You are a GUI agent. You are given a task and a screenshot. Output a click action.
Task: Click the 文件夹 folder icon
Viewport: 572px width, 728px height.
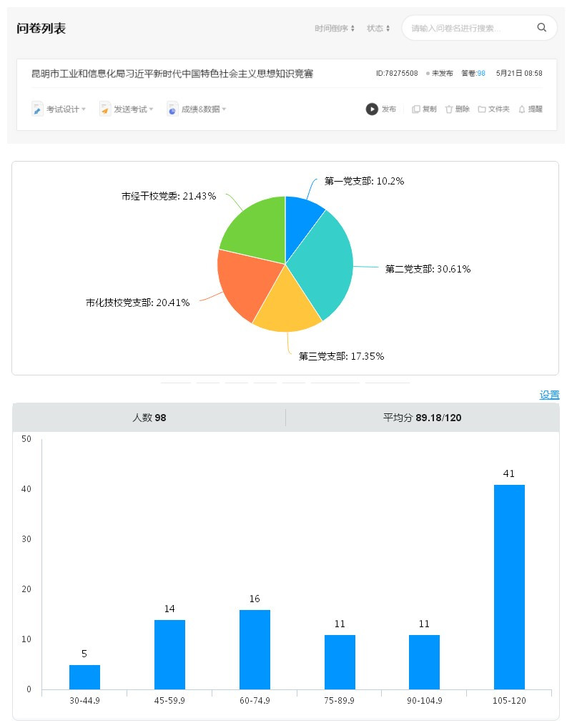pos(482,109)
